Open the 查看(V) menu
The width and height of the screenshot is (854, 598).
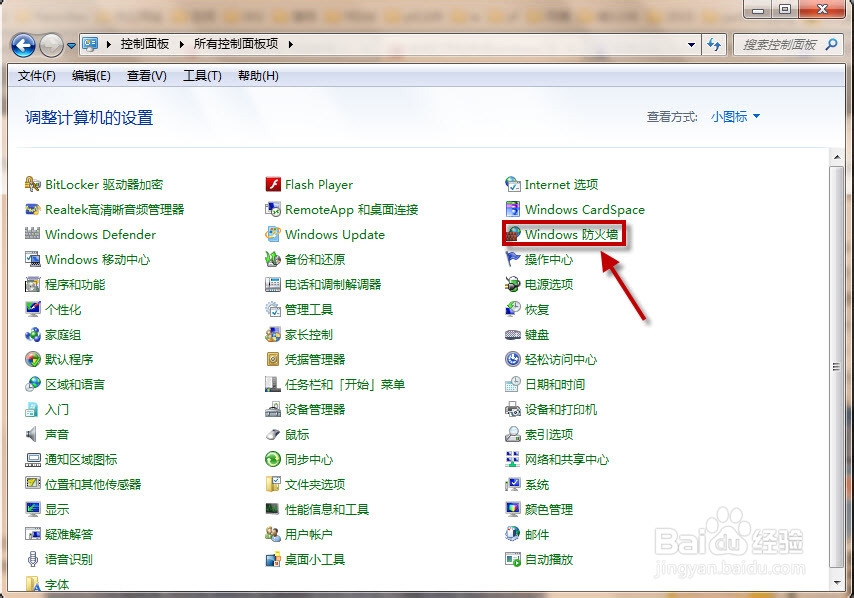[147, 76]
